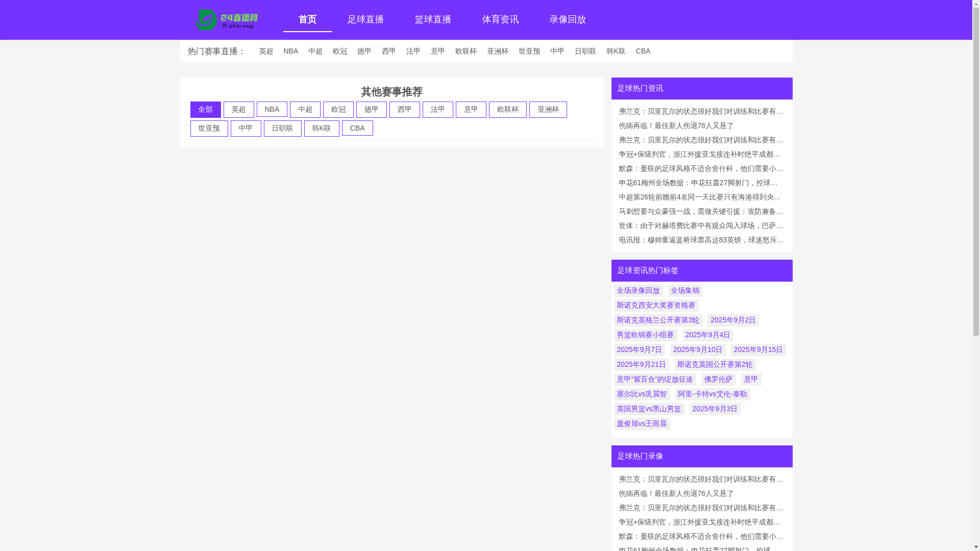
Task: Open the 2025年9月15日 date tag
Action: [x=758, y=350]
